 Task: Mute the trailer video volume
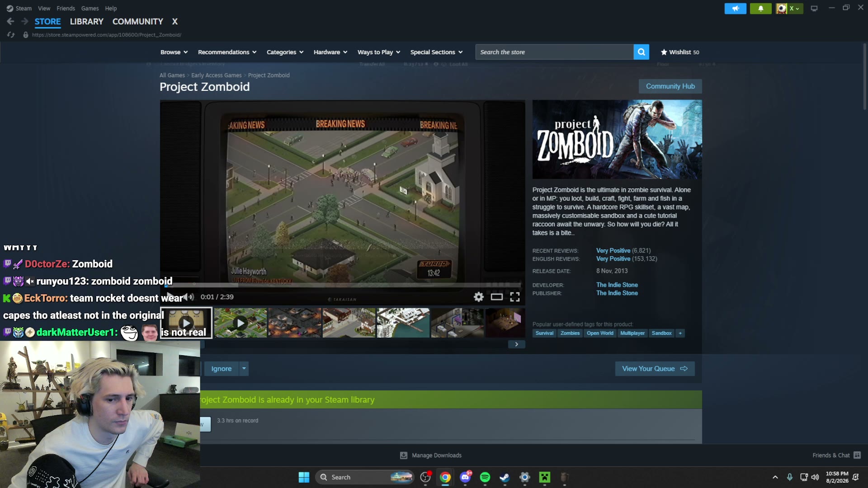pyautogui.click(x=189, y=297)
